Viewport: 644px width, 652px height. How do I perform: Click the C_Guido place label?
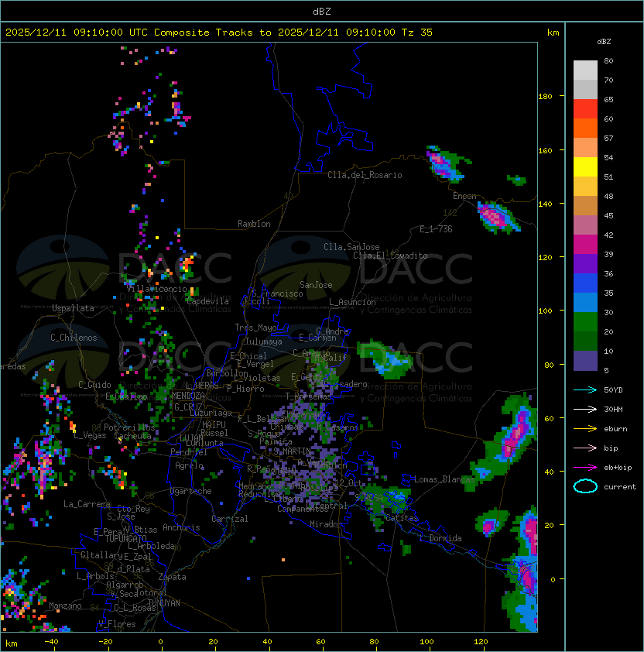[x=94, y=385]
